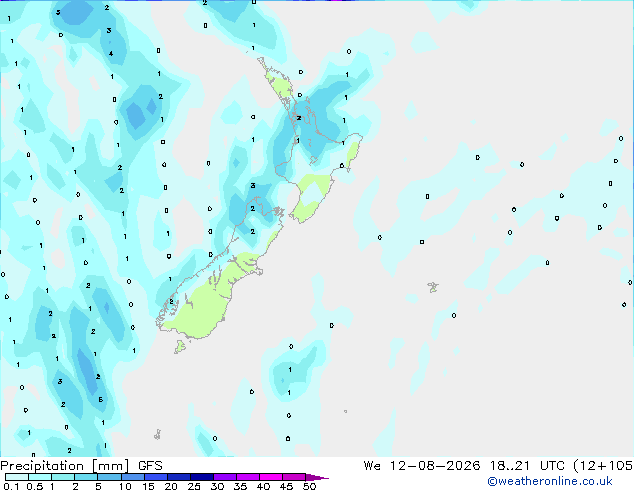The height and width of the screenshot is (490, 634).
Task: Click the '35' legend scale label
Action: coord(240,486)
